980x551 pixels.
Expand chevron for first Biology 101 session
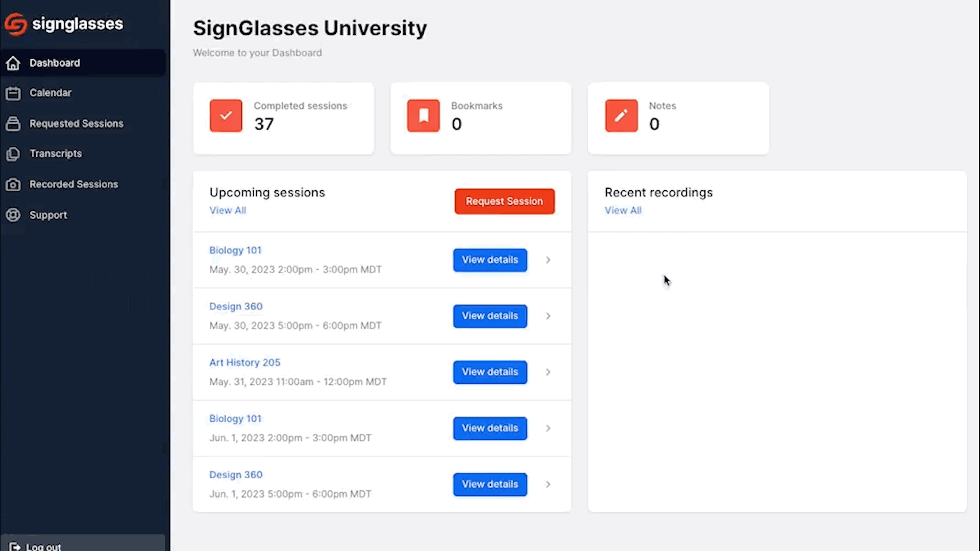click(548, 260)
